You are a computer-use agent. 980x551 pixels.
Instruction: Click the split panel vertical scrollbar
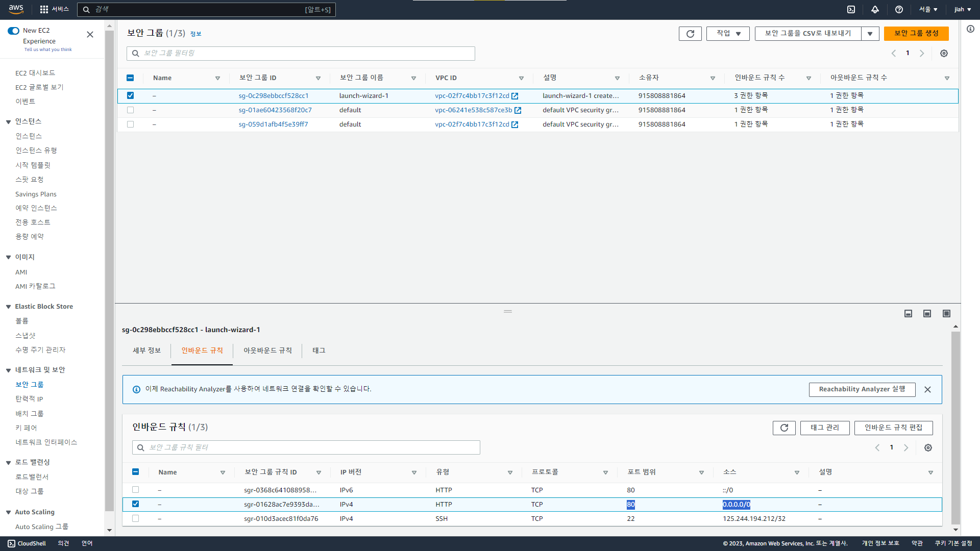[x=955, y=428]
